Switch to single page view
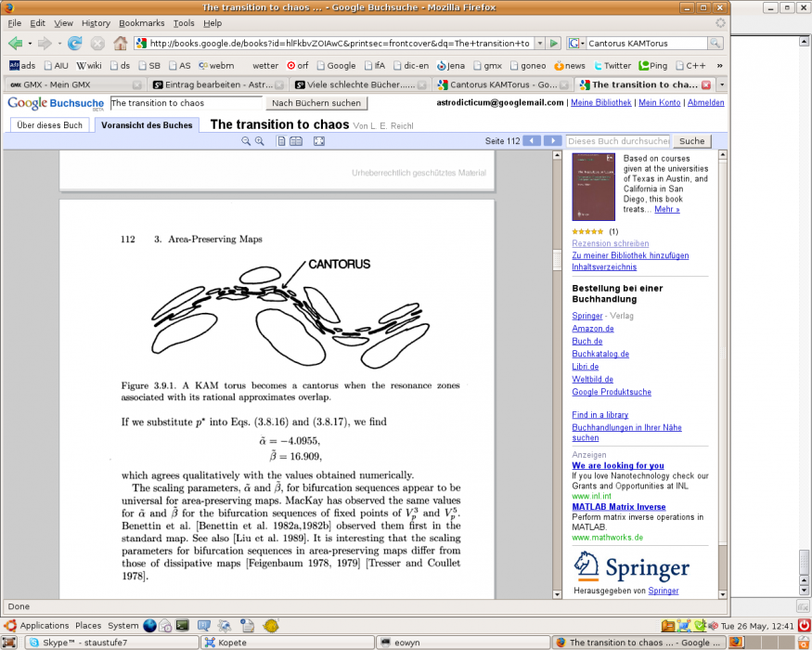Screen dimensions: 812x650 coord(281,141)
